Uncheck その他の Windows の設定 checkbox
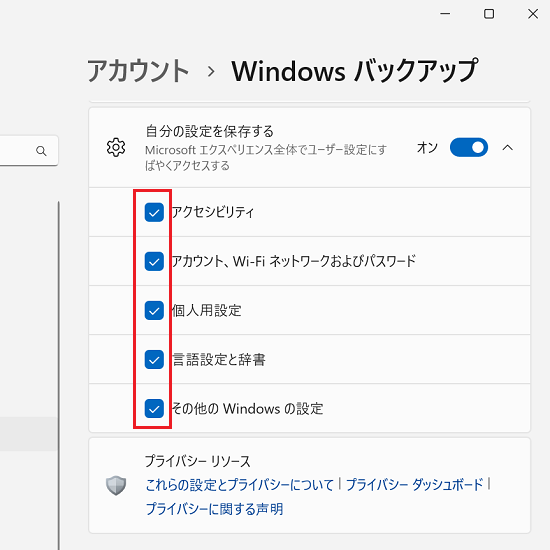The image size is (550, 550). [x=154, y=409]
